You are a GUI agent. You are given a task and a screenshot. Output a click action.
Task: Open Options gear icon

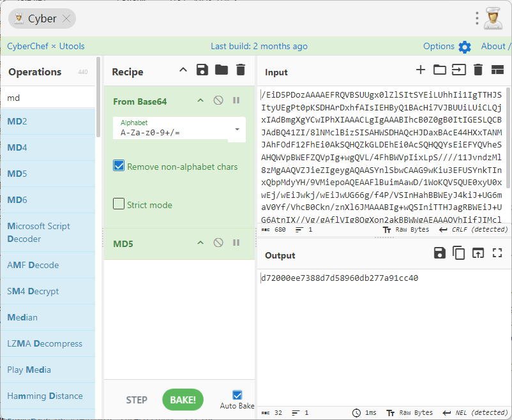(x=464, y=47)
